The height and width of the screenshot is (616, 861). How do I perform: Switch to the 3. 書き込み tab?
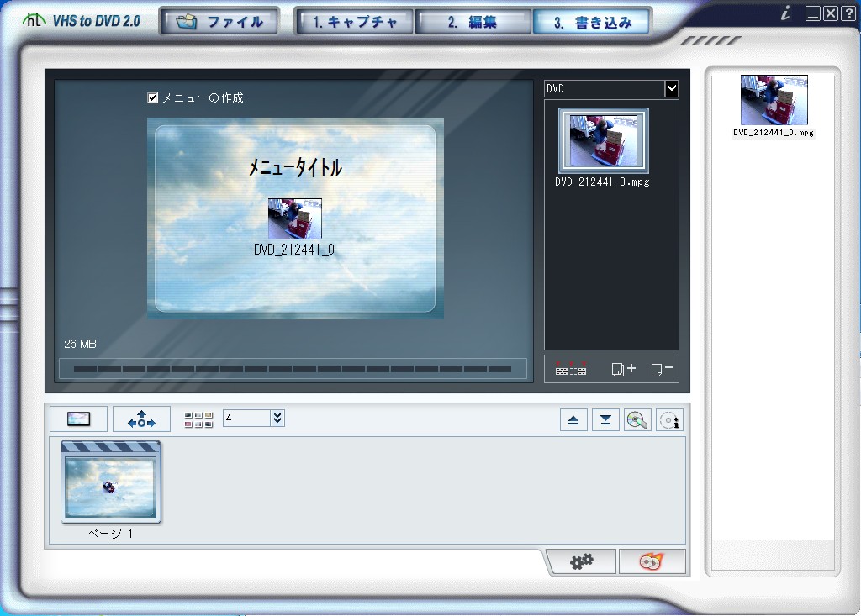(591, 22)
